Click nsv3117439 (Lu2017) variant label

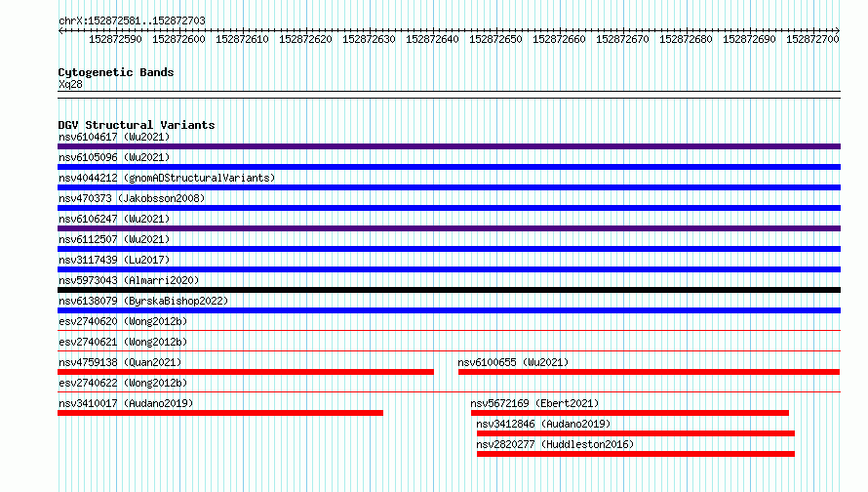tap(114, 260)
